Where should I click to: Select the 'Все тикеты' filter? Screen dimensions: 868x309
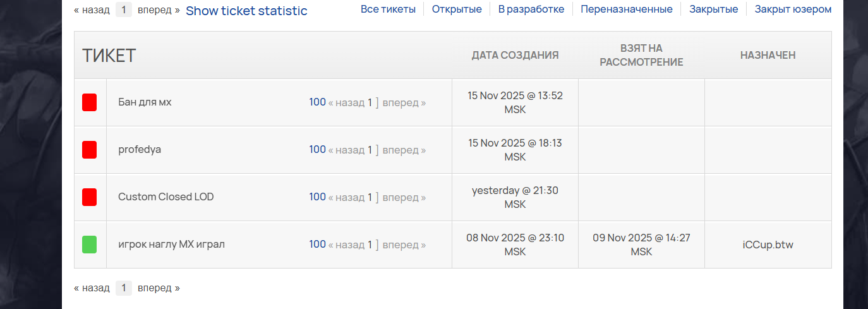click(388, 9)
